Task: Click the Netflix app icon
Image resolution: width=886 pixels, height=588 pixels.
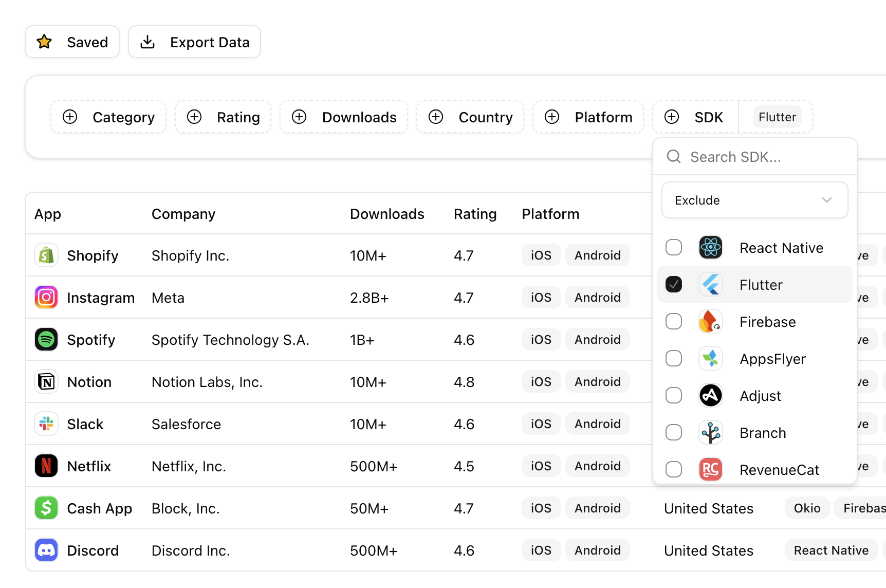Action: pyautogui.click(x=46, y=466)
